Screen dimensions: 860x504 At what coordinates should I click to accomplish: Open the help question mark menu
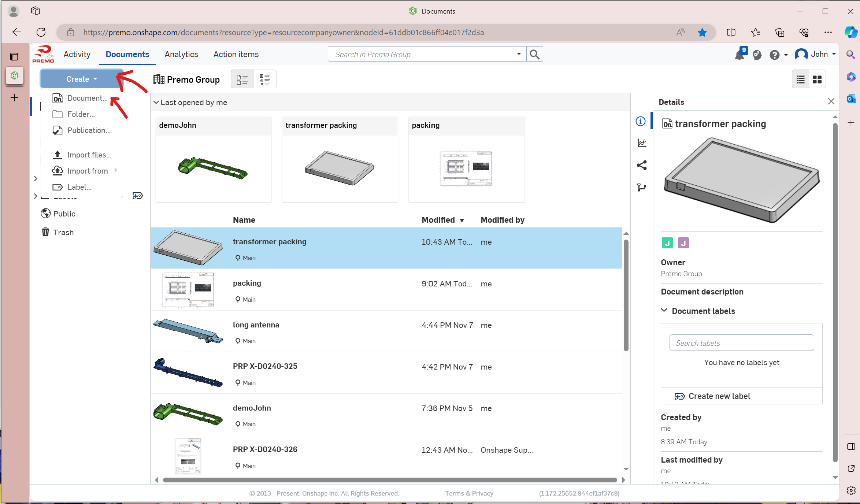point(774,55)
